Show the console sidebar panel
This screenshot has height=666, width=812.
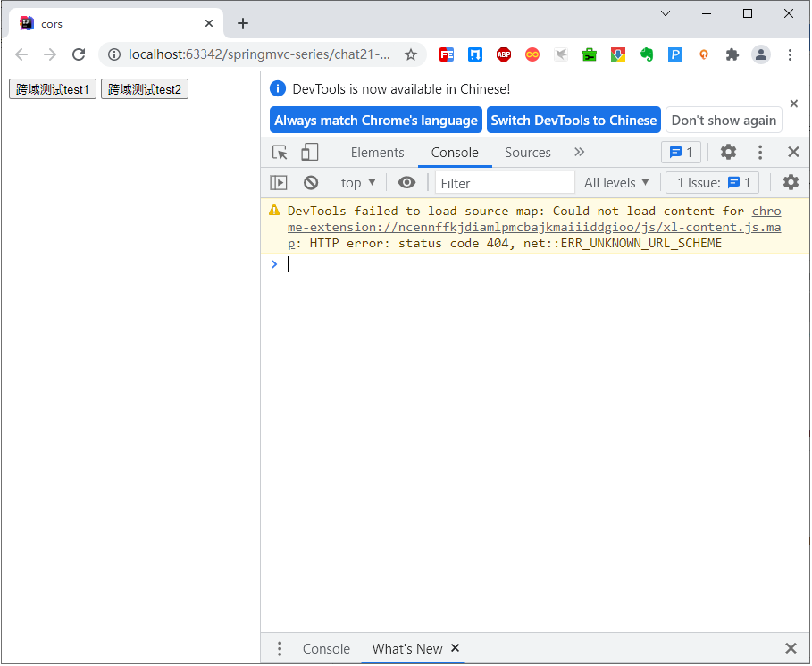click(279, 183)
